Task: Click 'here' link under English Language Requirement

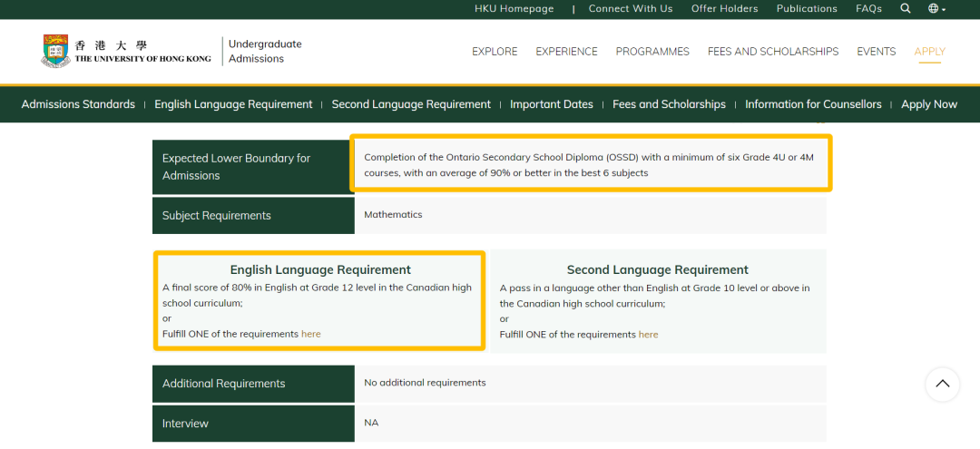Action: tap(310, 334)
